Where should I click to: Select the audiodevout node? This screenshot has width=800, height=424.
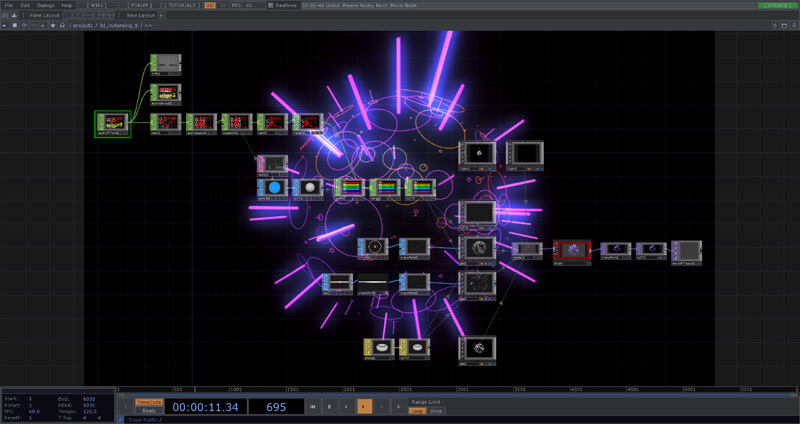(x=165, y=94)
